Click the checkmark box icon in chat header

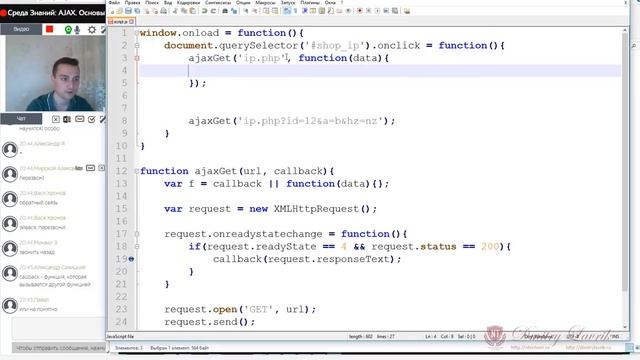coord(91,119)
